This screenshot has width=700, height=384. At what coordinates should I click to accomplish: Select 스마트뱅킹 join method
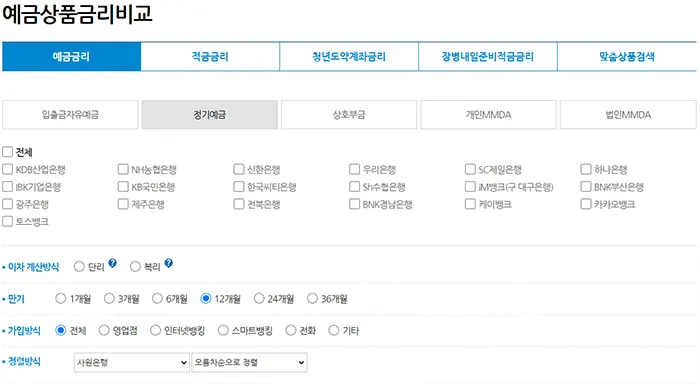click(223, 330)
